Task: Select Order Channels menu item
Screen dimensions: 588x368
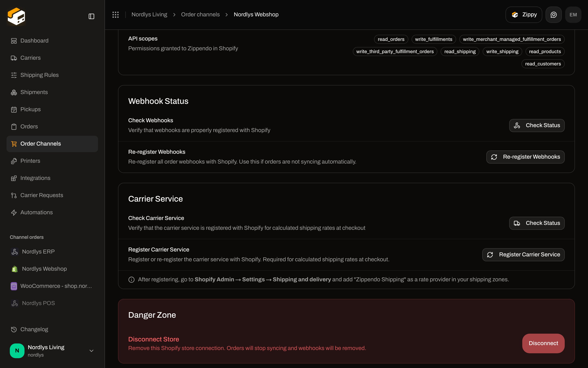Action: (x=52, y=144)
